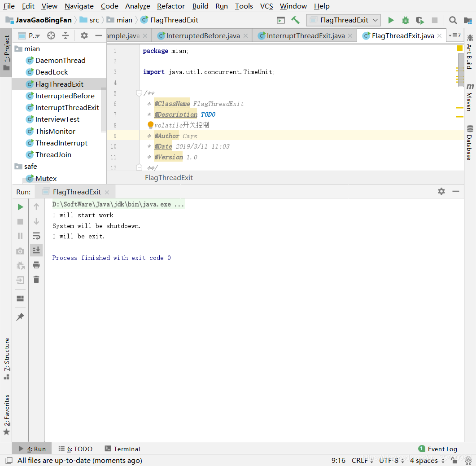Minimize the Run panel
The image size is (476, 466).
pos(456,191)
